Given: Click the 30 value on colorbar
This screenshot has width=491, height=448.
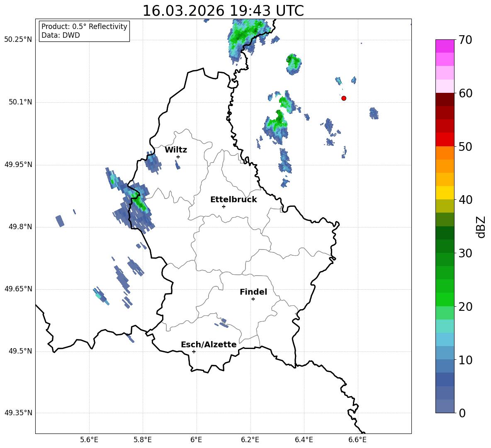Looking at the screenshot, I should tap(465, 253).
